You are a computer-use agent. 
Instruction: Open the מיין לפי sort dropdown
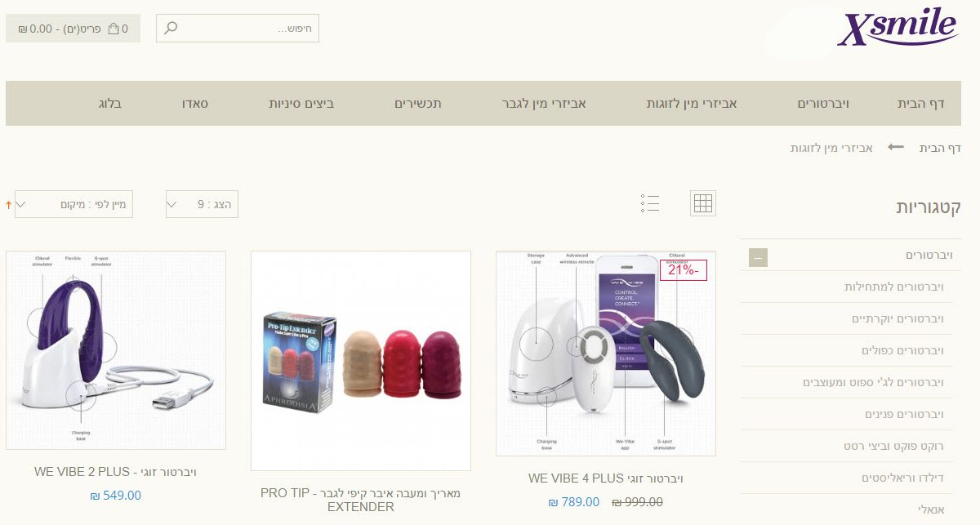pyautogui.click(x=73, y=203)
